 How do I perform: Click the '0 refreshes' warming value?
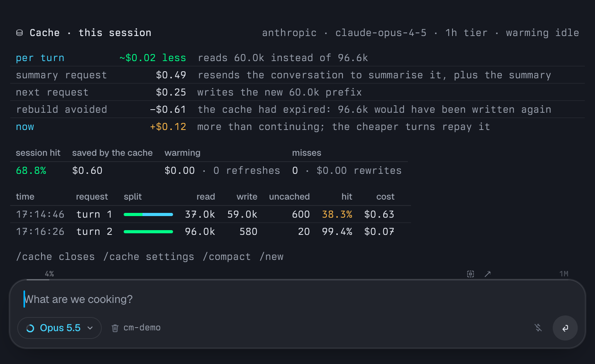tap(247, 171)
